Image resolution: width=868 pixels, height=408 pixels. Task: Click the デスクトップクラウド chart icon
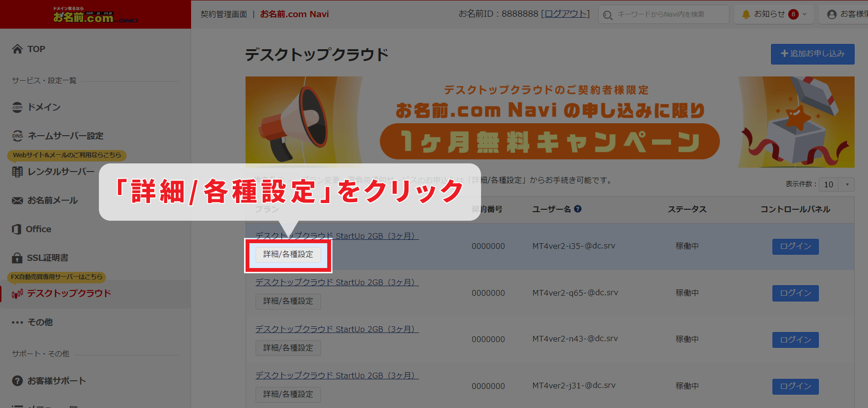click(17, 293)
